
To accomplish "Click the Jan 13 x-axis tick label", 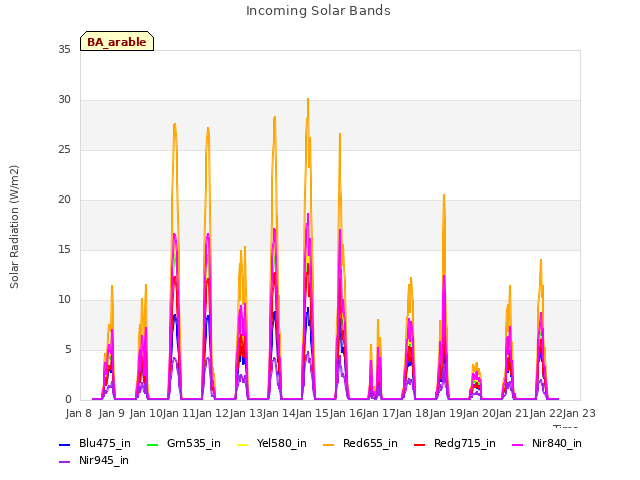I will [x=246, y=413].
